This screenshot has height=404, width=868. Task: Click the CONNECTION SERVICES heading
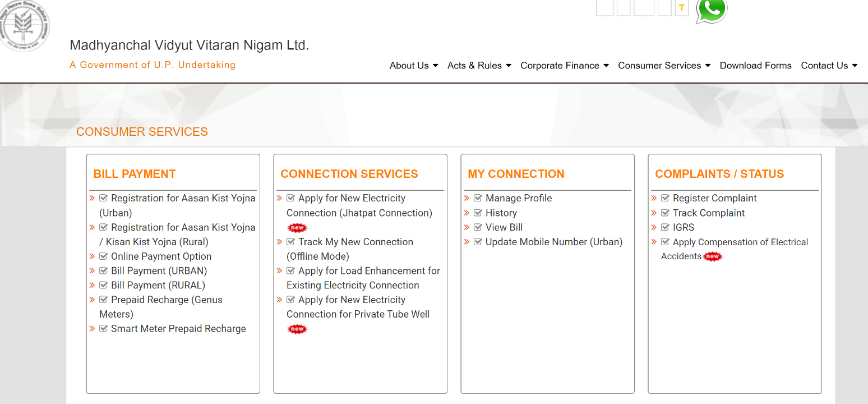[x=349, y=174]
